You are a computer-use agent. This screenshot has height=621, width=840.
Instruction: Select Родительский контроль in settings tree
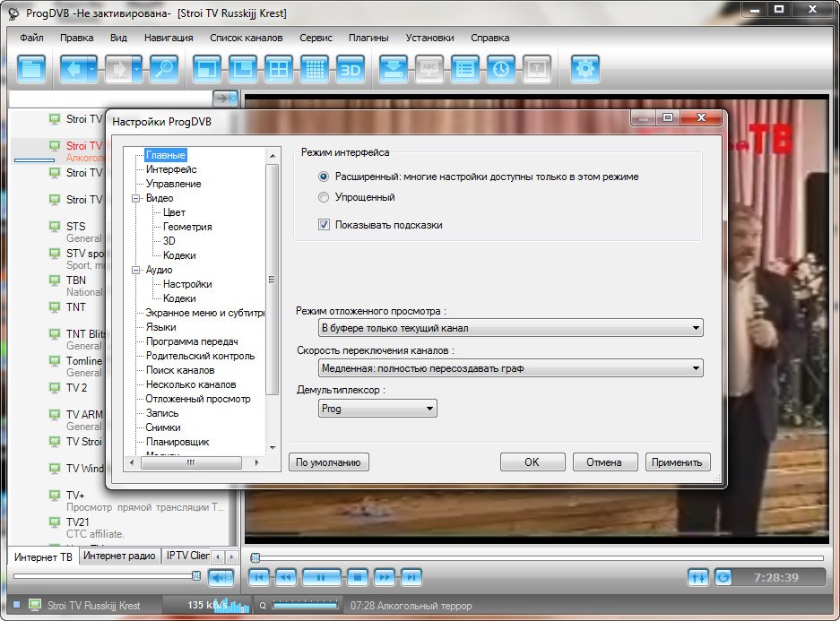point(200,356)
